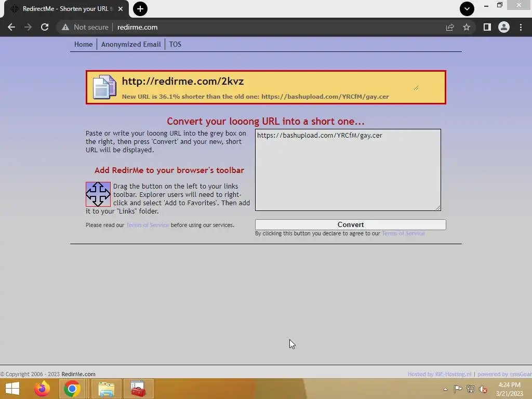Open the TOS navigation link
This screenshot has width=532, height=399.
[175, 45]
